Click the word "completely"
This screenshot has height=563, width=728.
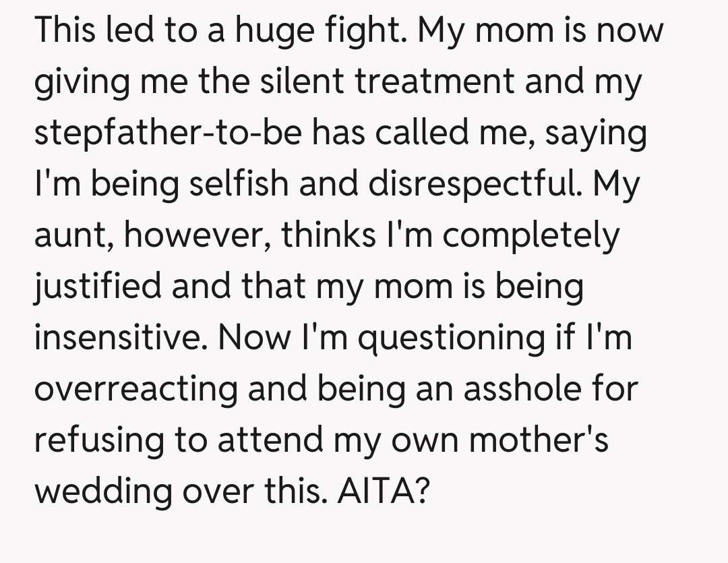(x=530, y=236)
